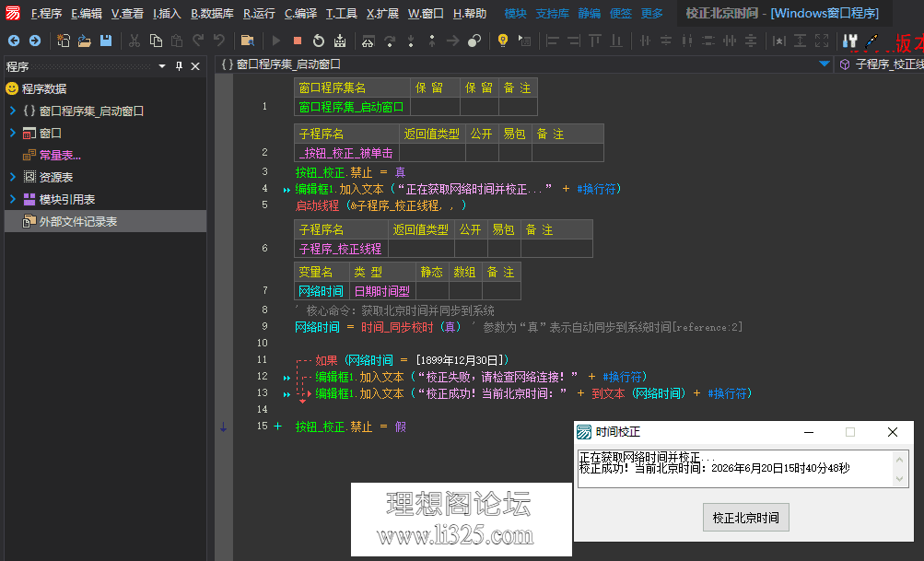Click the align-left toolbar icon
This screenshot has width=924, height=561.
pyautogui.click(x=552, y=41)
